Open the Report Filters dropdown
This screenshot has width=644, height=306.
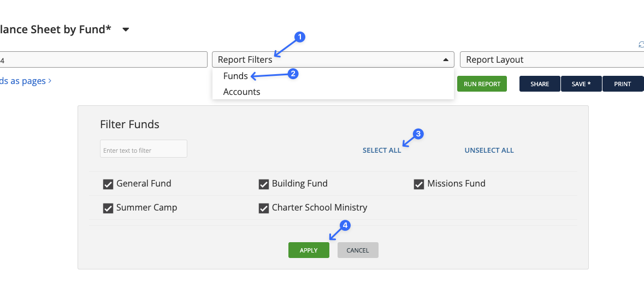click(333, 59)
